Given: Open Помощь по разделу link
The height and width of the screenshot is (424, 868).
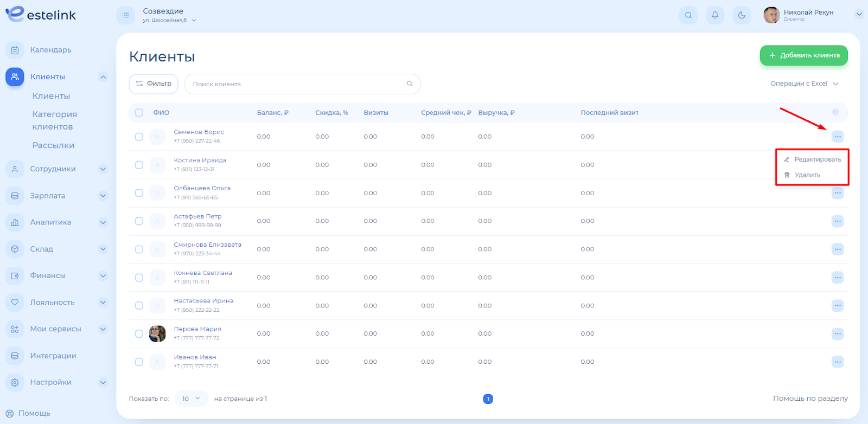Looking at the screenshot, I should pyautogui.click(x=810, y=399).
